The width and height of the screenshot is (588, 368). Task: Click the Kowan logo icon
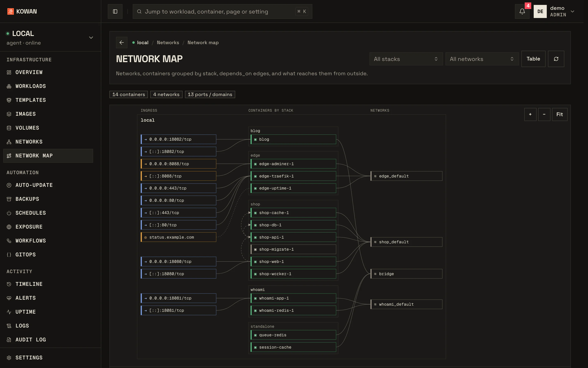click(10, 11)
